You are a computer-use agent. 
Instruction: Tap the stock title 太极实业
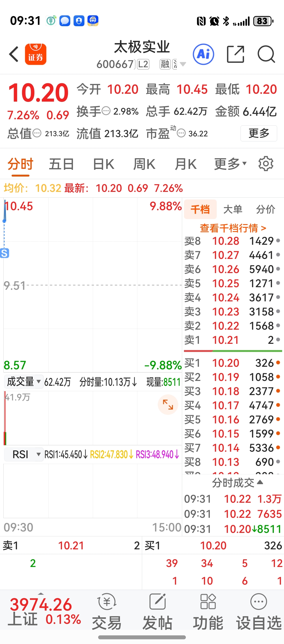coord(142,47)
